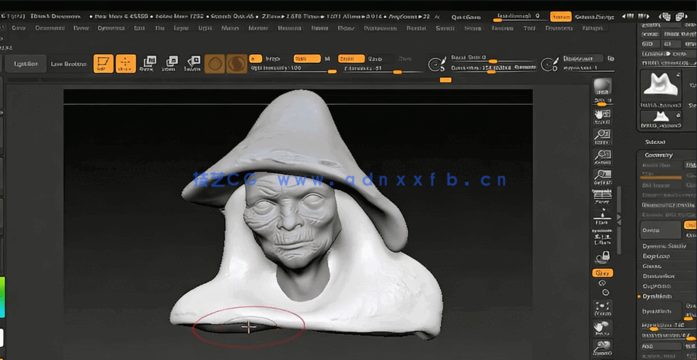The image size is (697, 360).
Task: Expand the Dynamic Subdiv section
Action: (664, 246)
